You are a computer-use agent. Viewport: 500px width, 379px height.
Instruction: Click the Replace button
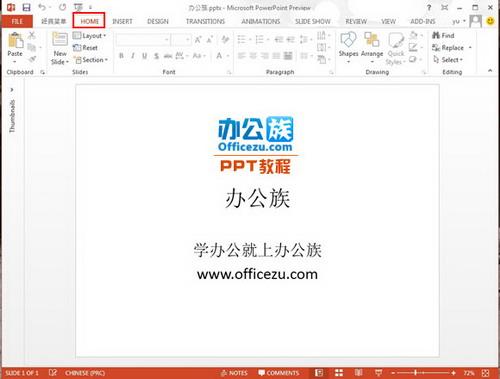452,48
